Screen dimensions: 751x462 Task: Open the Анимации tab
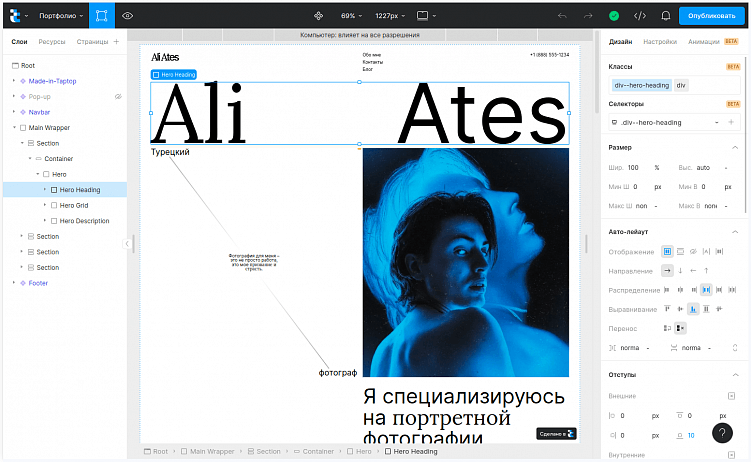[x=704, y=42]
